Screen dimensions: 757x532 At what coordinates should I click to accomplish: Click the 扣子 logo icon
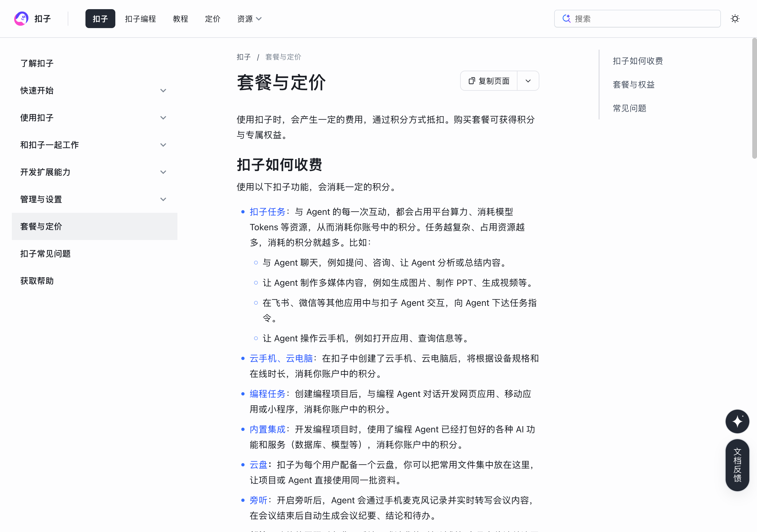[21, 19]
